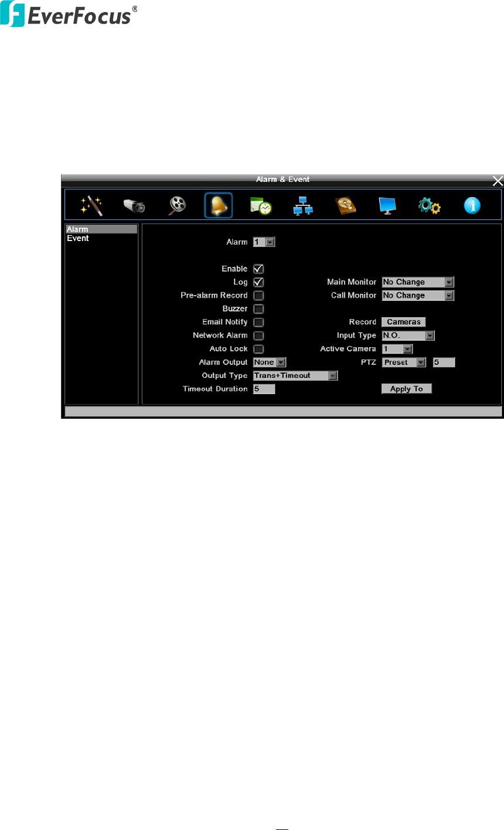
Task: Open the Alarm number dropdown
Action: (x=264, y=242)
